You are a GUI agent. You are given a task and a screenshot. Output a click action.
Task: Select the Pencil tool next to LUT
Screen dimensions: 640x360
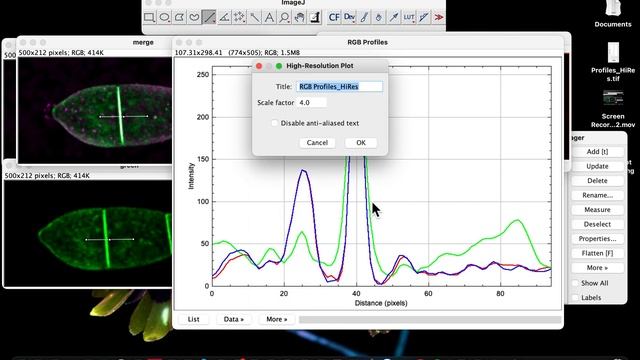[424, 17]
